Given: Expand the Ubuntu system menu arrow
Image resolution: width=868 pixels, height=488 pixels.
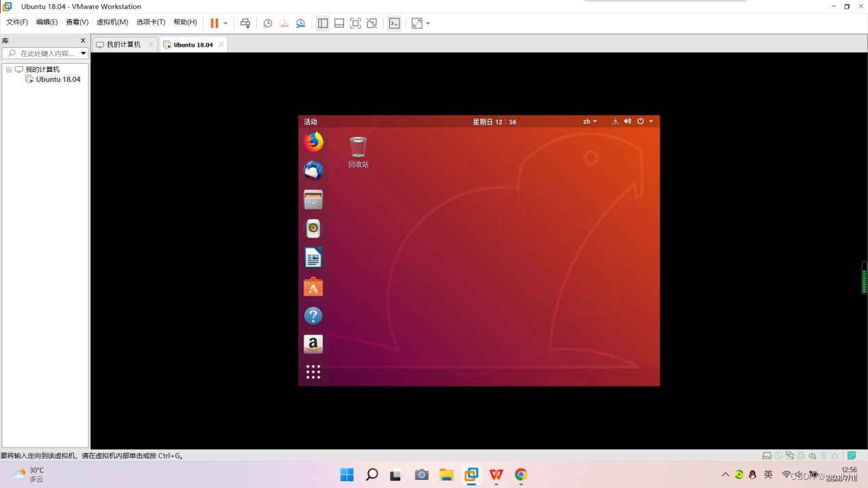Looking at the screenshot, I should [651, 122].
